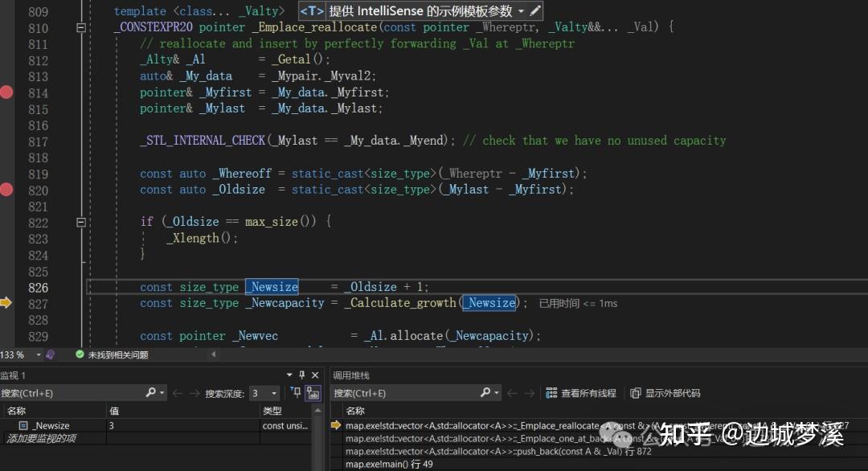The height and width of the screenshot is (471, 868).
Task: Open the 搜索深度 depth dropdown
Action: tap(275, 392)
